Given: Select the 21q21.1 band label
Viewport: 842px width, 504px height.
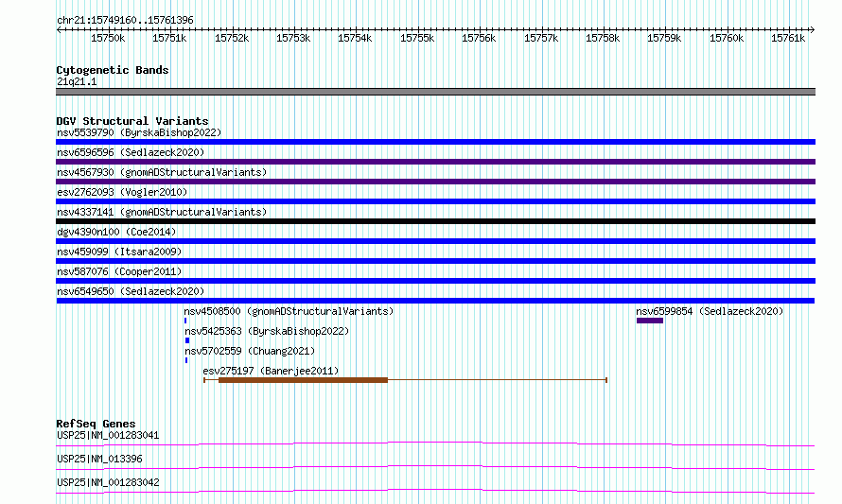Looking at the screenshot, I should (x=77, y=81).
